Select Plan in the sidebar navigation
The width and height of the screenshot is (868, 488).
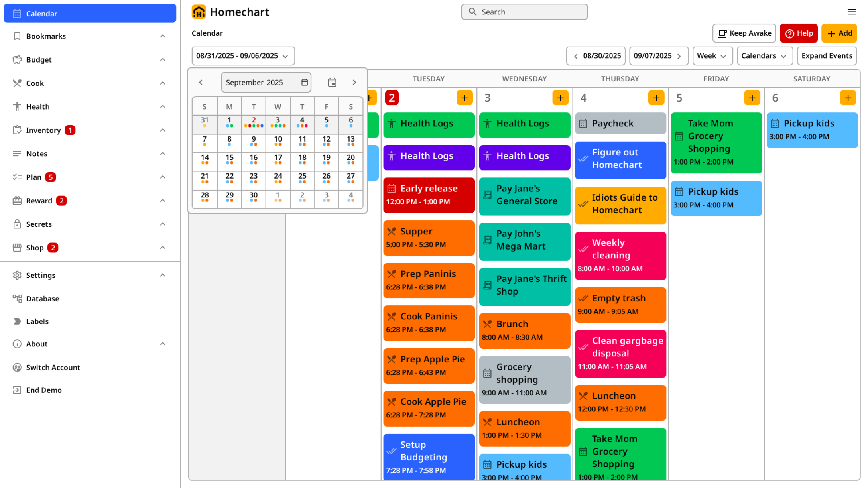[x=33, y=177]
